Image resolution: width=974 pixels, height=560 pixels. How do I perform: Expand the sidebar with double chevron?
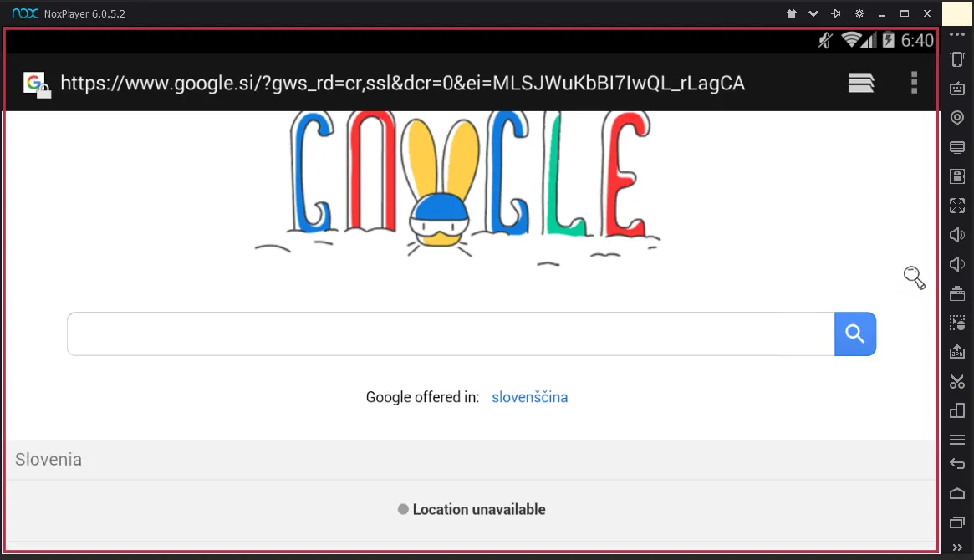click(957, 547)
